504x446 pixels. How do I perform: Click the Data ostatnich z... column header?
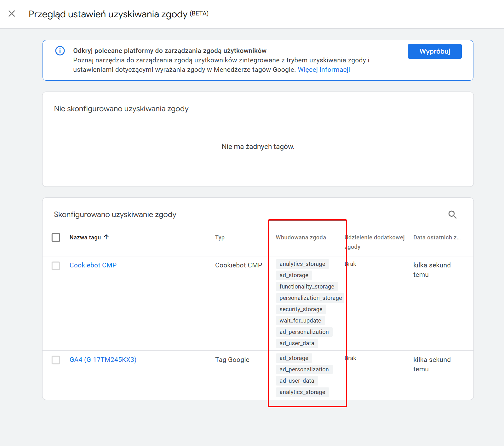tap(437, 237)
